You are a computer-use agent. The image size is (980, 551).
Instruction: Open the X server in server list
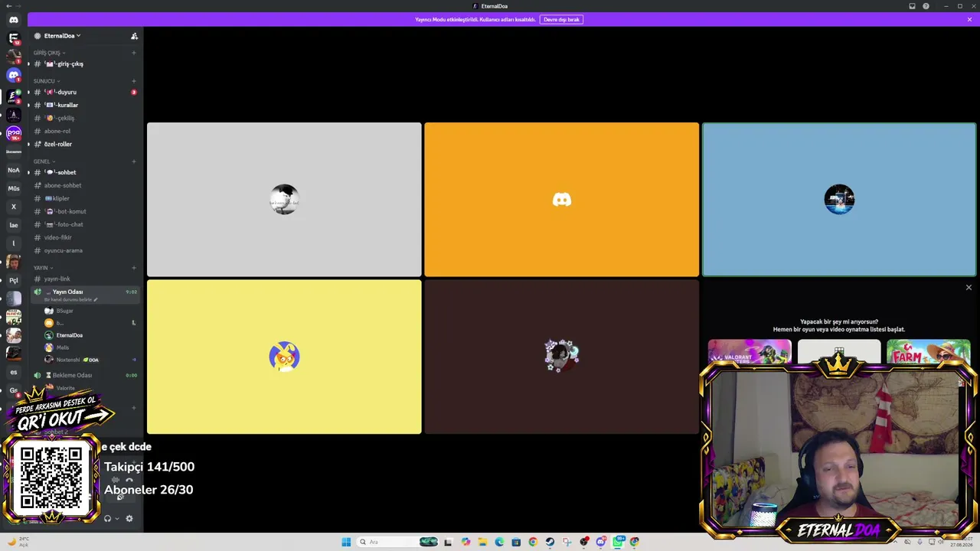[14, 207]
